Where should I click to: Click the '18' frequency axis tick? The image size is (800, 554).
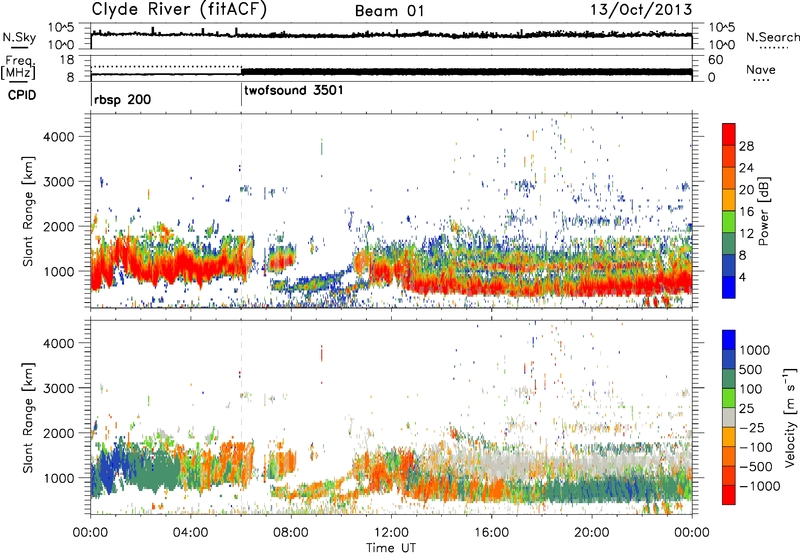66,60
